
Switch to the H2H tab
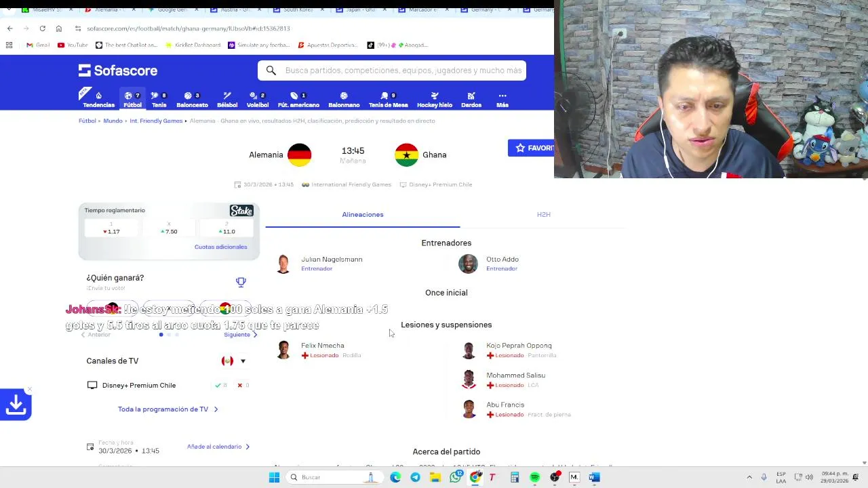544,214
